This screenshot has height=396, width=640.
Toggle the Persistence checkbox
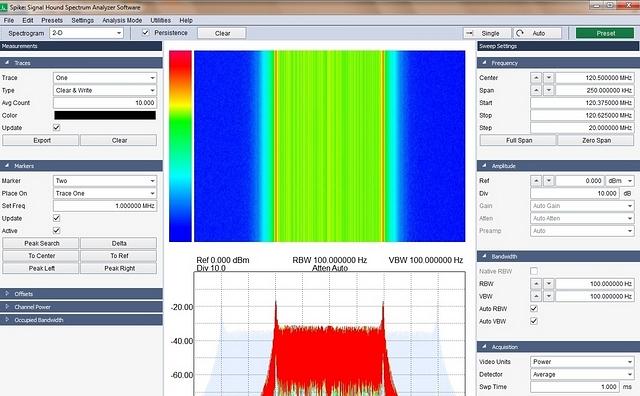coord(145,32)
